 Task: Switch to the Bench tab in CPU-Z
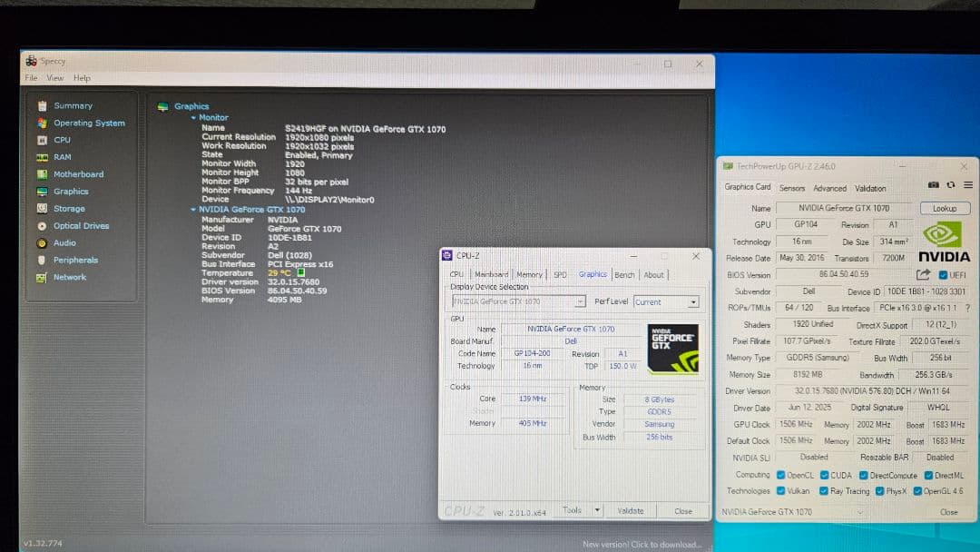click(x=624, y=274)
